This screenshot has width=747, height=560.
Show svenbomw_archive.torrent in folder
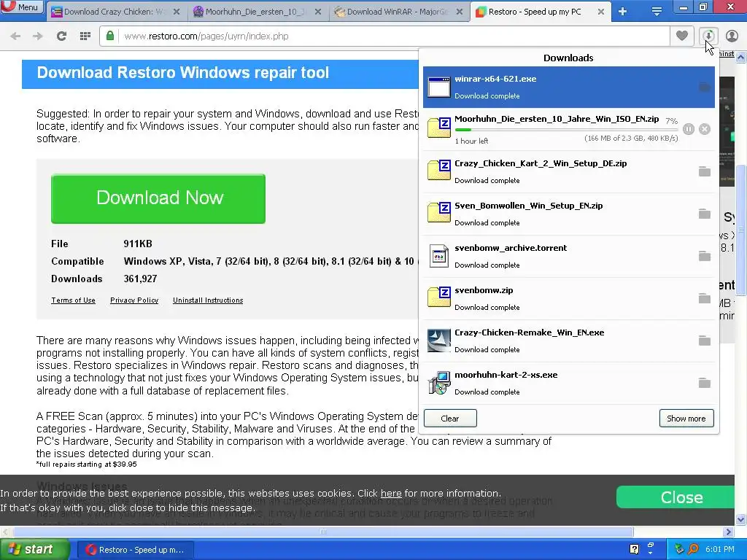point(704,256)
